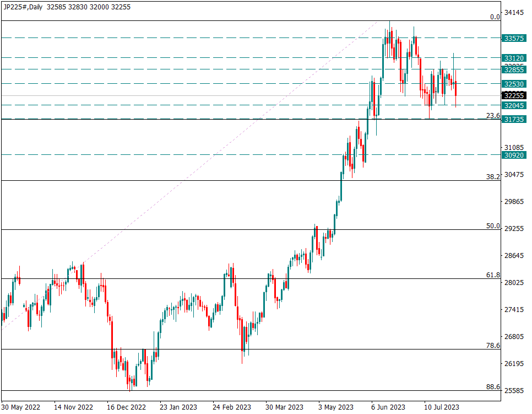Click the 24 Feb 2023 date label
This screenshot has height=414, width=532.
[232, 407]
